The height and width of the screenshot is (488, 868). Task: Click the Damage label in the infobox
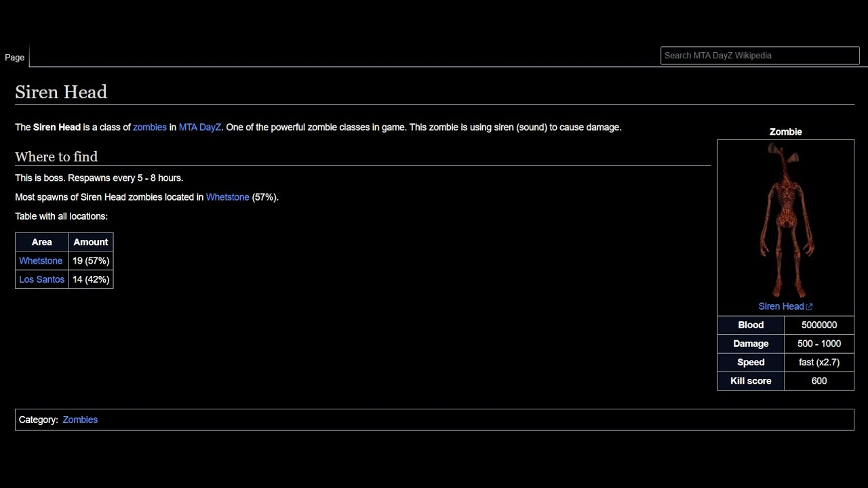[751, 344]
